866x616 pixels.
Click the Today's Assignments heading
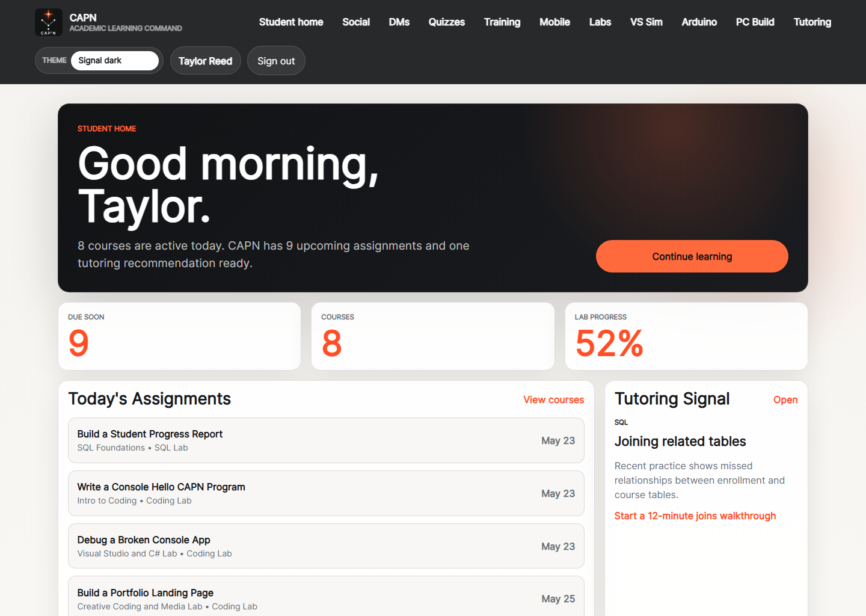tap(150, 399)
